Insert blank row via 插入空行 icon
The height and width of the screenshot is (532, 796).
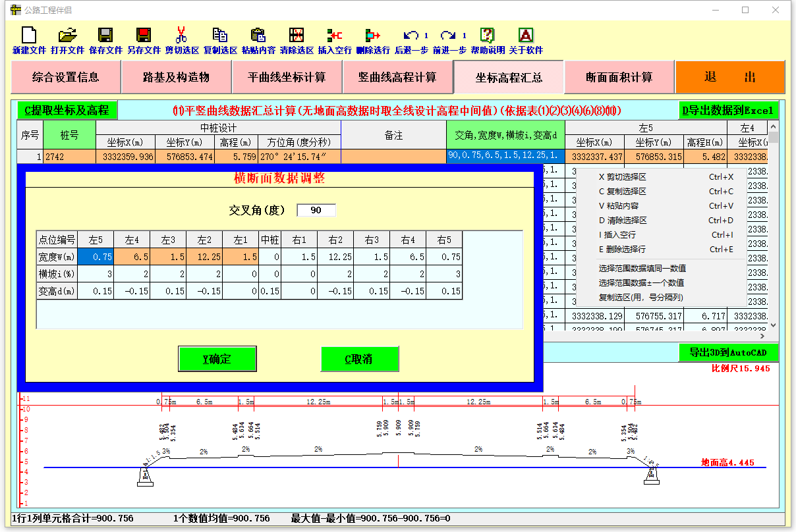click(x=335, y=36)
